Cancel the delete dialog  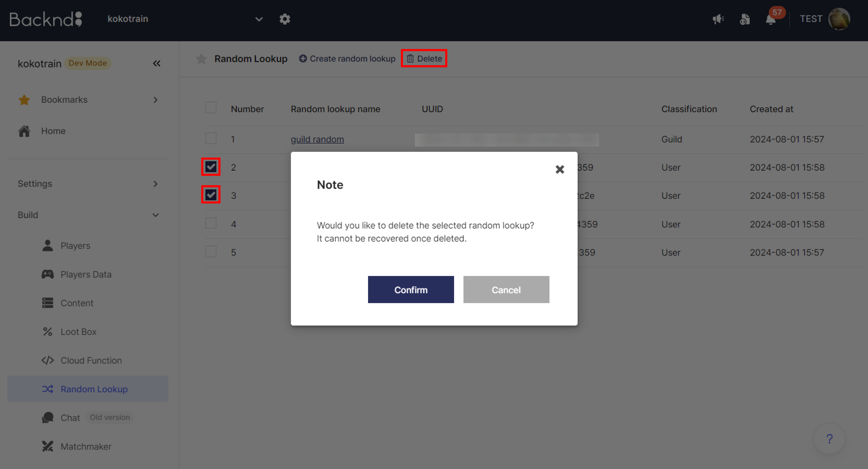pos(506,290)
